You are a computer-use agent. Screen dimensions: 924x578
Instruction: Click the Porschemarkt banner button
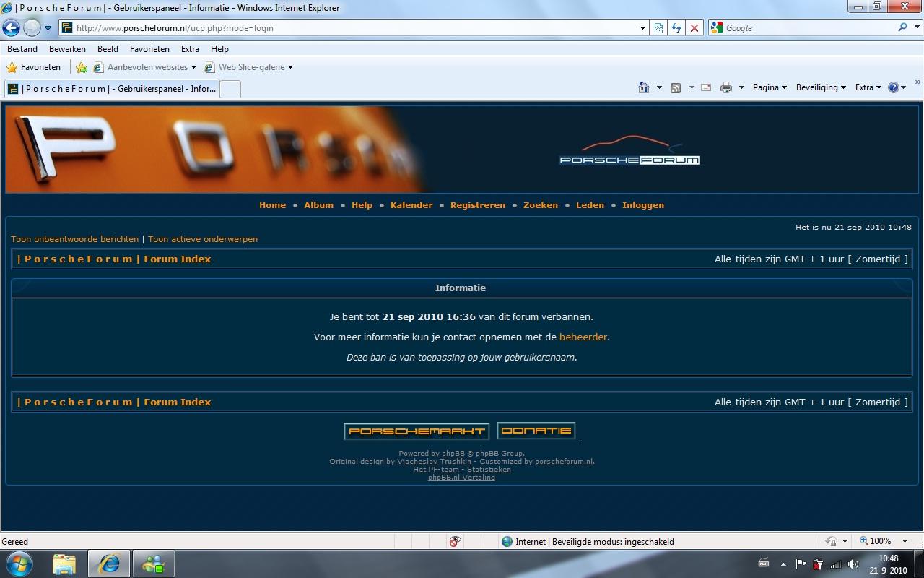417,431
